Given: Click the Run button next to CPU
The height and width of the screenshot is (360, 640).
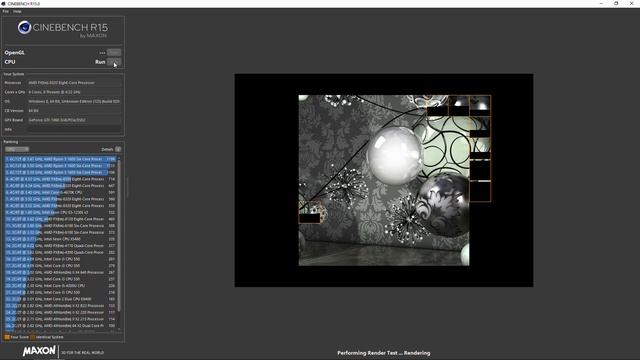Looking at the screenshot, I should click(114, 62).
